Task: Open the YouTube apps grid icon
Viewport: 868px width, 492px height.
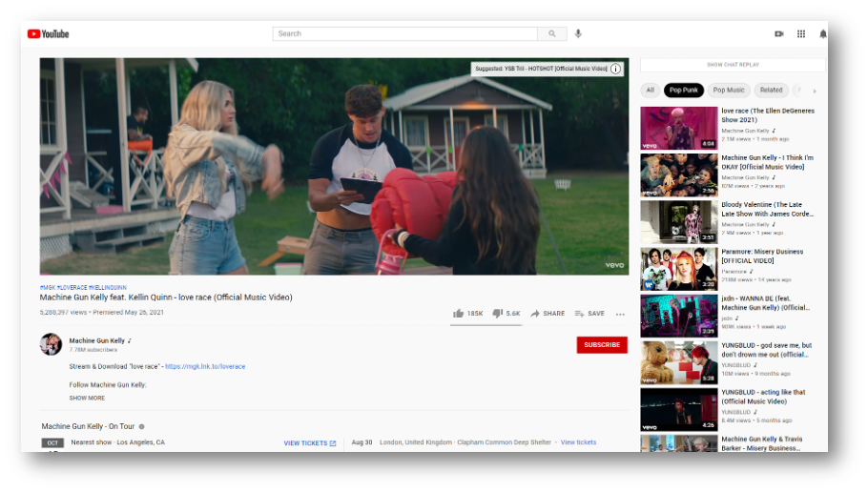Action: coord(801,33)
